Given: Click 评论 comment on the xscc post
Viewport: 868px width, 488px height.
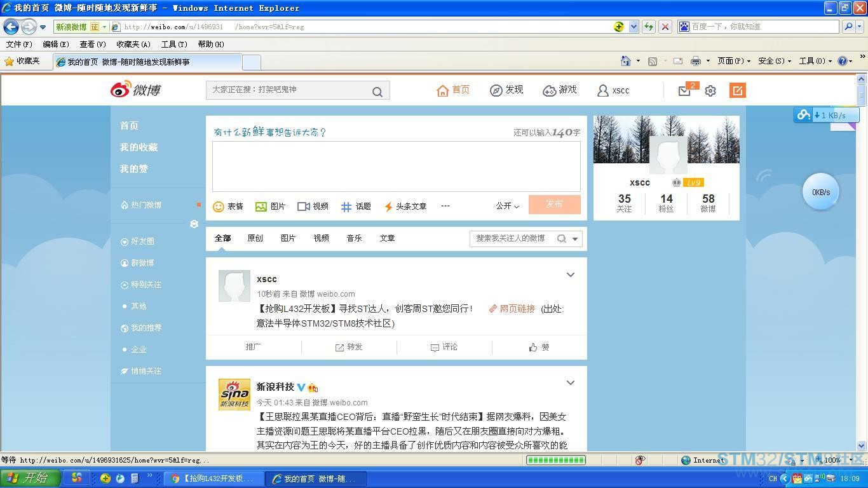Looking at the screenshot, I should [444, 347].
